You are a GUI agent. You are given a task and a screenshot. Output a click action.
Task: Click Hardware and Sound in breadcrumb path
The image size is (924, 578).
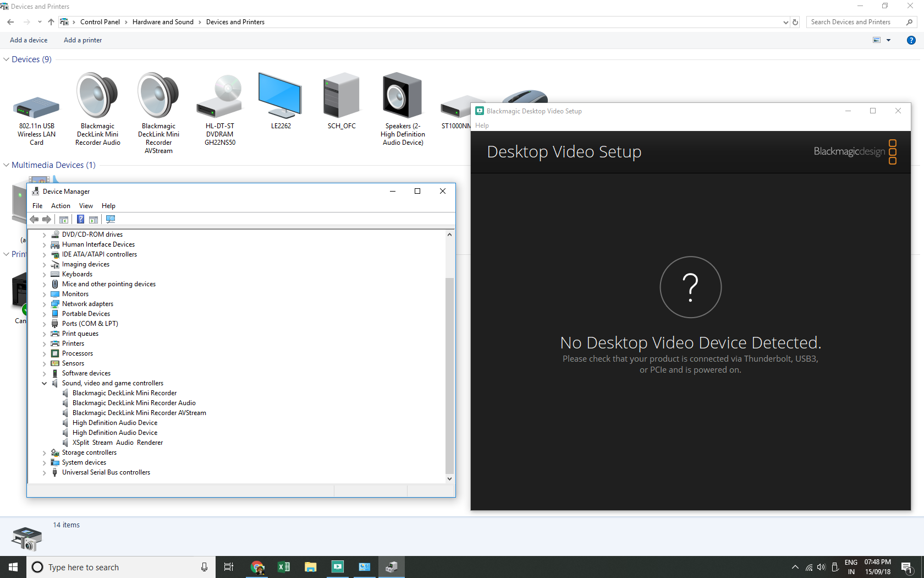point(163,22)
